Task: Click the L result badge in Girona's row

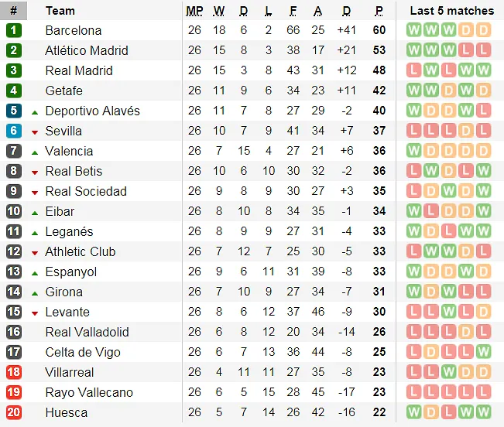Action: pos(466,292)
